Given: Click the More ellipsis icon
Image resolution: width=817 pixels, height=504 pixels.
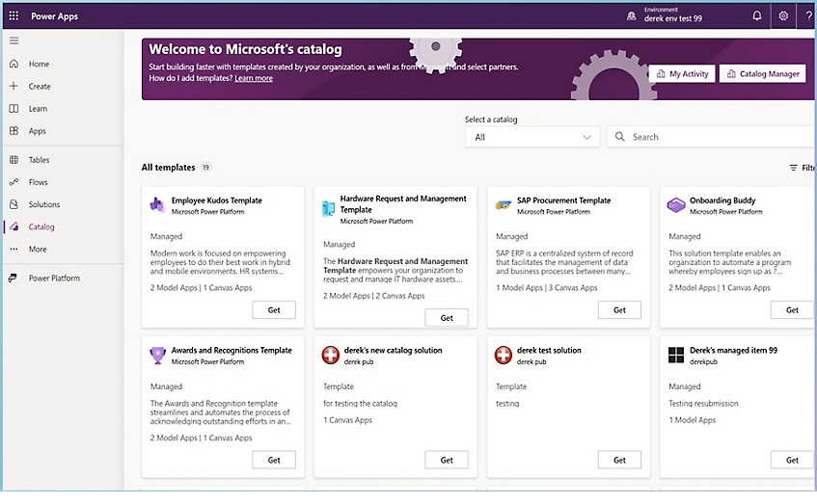Looking at the screenshot, I should pyautogui.click(x=14, y=249).
